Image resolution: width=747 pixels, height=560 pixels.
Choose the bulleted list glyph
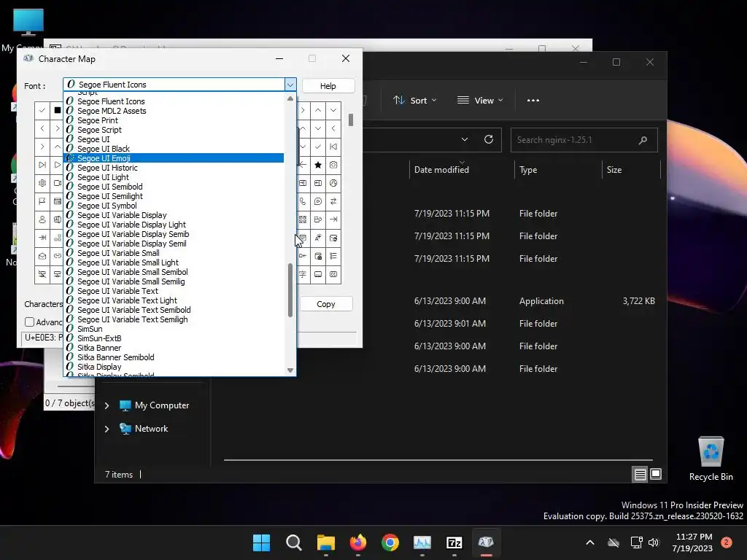coord(333,256)
